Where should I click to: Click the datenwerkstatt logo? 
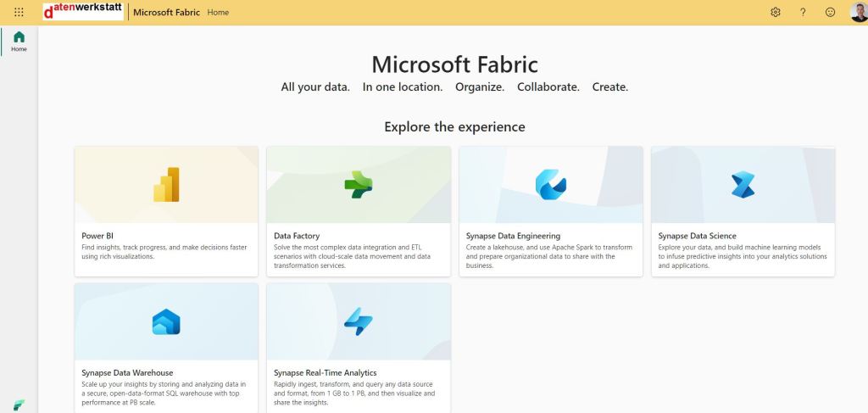83,11
